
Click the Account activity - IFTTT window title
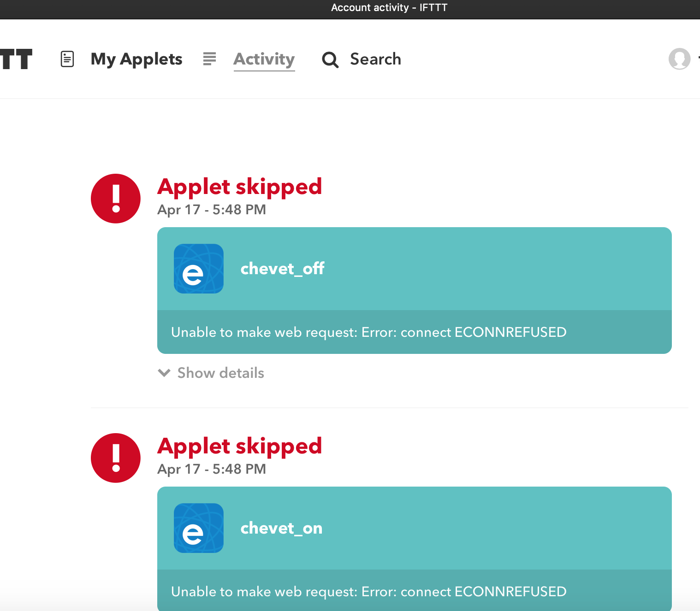[x=389, y=8]
